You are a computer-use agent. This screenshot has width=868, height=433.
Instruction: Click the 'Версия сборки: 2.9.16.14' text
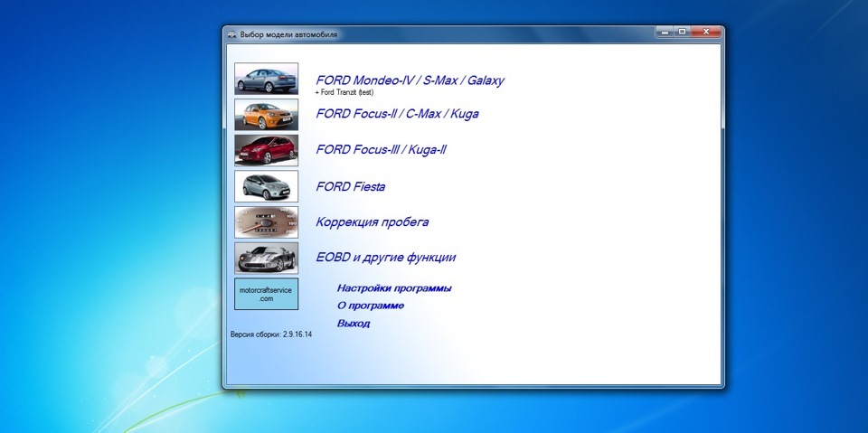pyautogui.click(x=271, y=334)
